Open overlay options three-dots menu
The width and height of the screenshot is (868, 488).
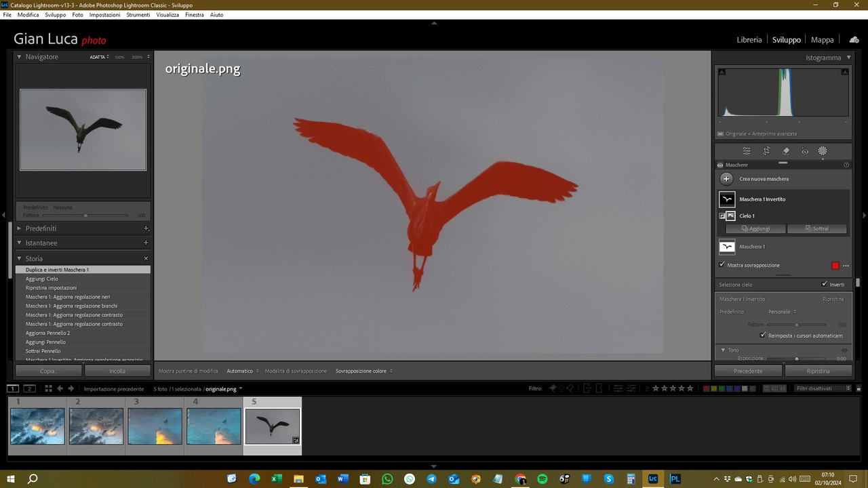[846, 266]
